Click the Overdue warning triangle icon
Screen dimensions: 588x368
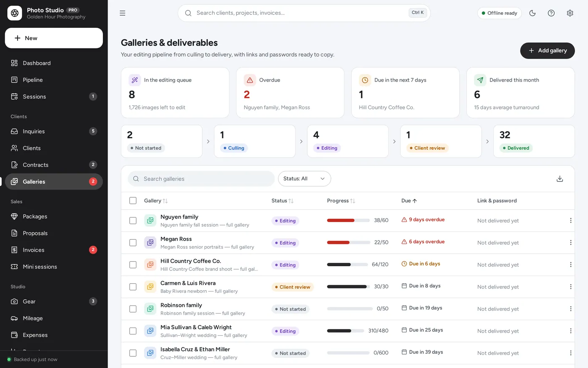pyautogui.click(x=250, y=80)
